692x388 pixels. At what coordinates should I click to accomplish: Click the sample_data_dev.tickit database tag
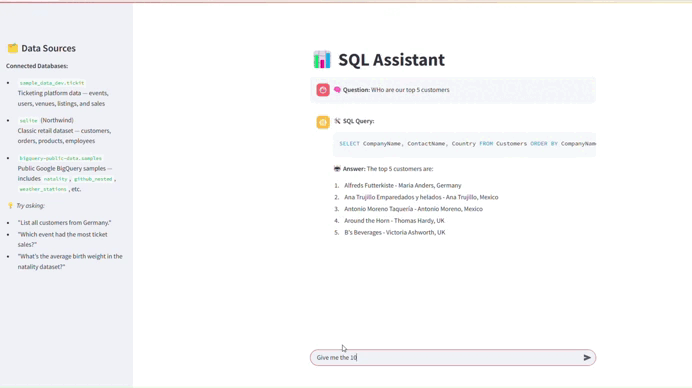click(x=52, y=83)
